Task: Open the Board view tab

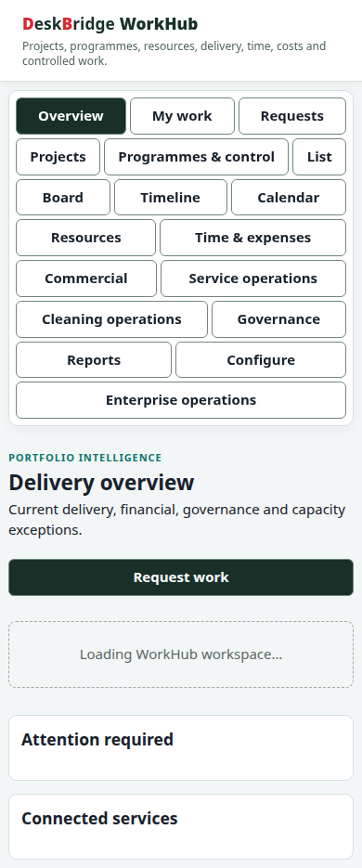Action: click(63, 198)
